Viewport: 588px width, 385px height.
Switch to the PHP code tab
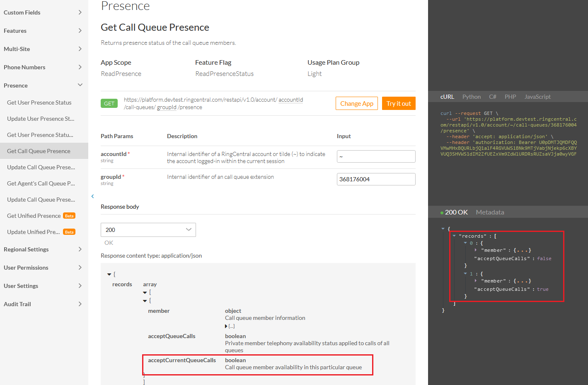pos(511,97)
